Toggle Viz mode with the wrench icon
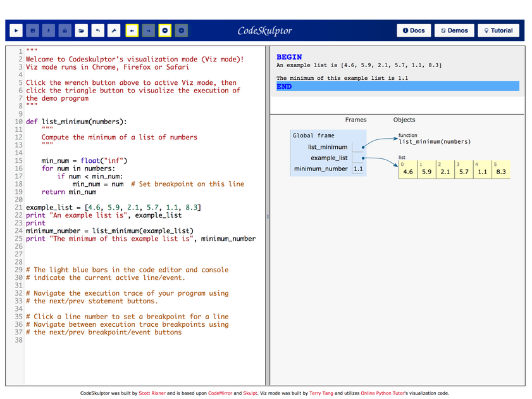The width and height of the screenshot is (532, 399). pyautogui.click(x=114, y=30)
